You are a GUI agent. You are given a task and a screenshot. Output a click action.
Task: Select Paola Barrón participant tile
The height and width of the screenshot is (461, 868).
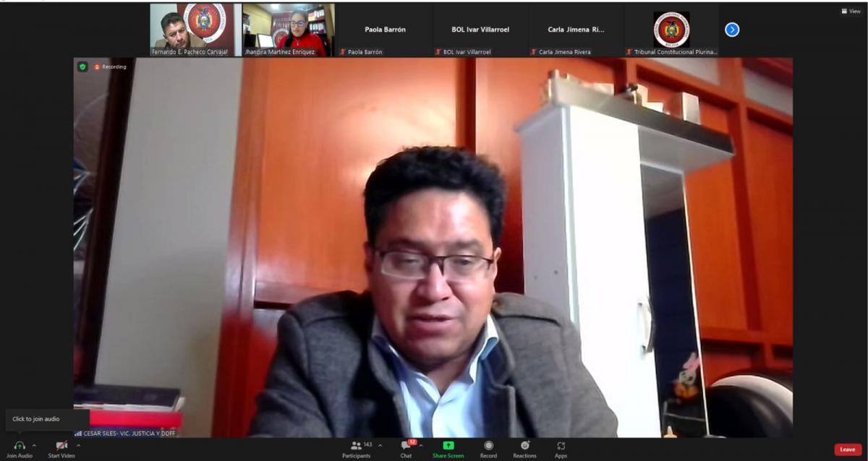385,30
